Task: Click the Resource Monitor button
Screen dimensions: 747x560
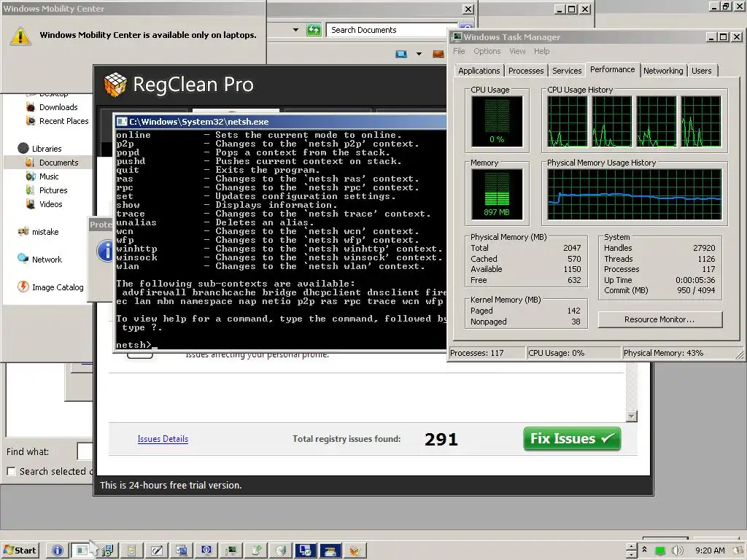Action: coord(659,319)
